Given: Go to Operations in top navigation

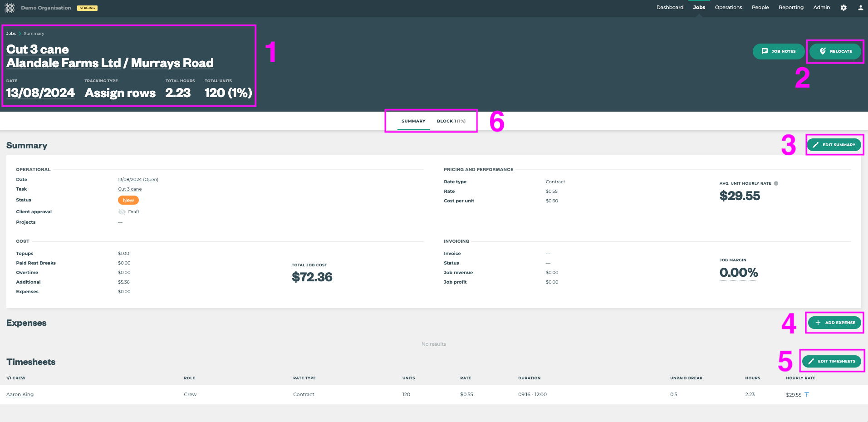Looking at the screenshot, I should pyautogui.click(x=728, y=7).
